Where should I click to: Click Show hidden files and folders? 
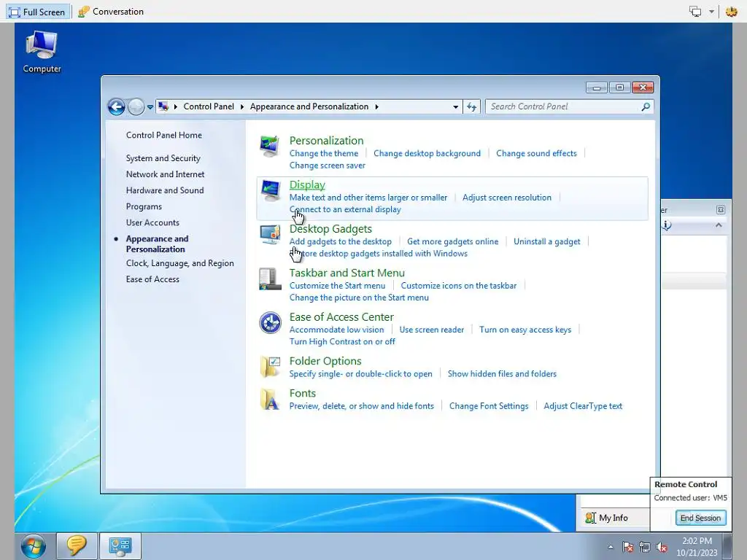pyautogui.click(x=502, y=374)
